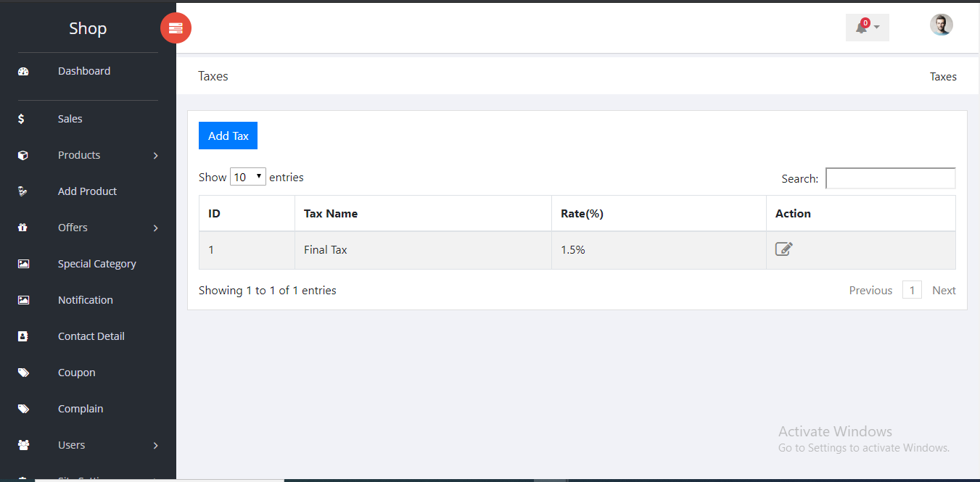
Task: Expand the Users submenu chevron
Action: [155, 446]
